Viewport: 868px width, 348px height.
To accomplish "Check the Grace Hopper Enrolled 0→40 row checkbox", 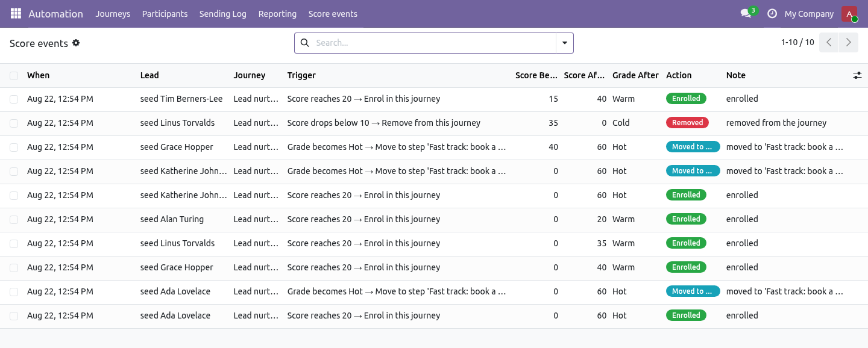I will pos(14,267).
